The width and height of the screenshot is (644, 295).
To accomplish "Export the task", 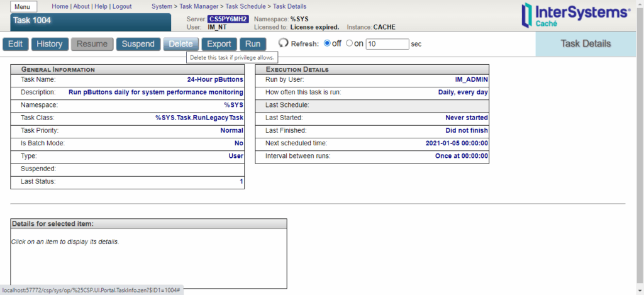I will pos(219,44).
